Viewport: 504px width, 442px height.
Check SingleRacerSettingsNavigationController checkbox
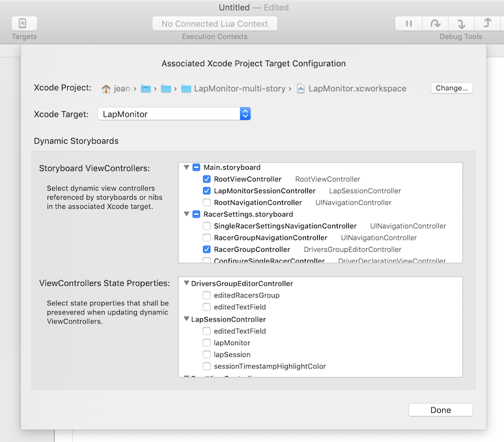(x=206, y=226)
